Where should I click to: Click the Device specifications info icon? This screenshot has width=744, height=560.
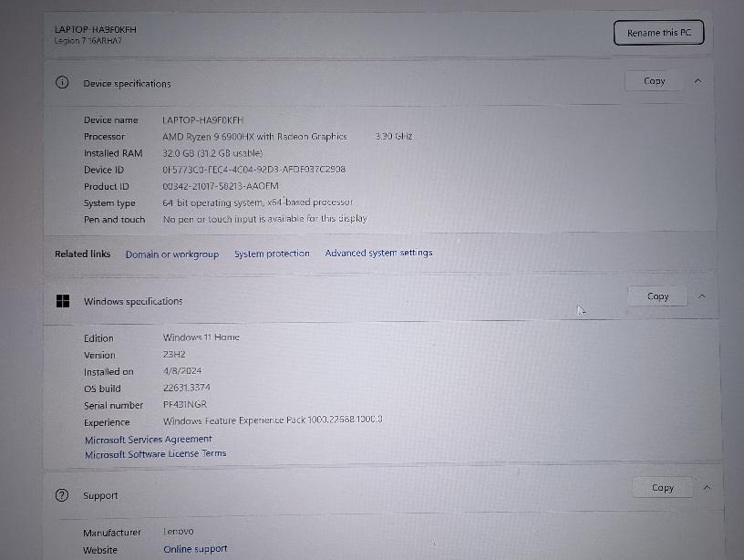pos(62,83)
